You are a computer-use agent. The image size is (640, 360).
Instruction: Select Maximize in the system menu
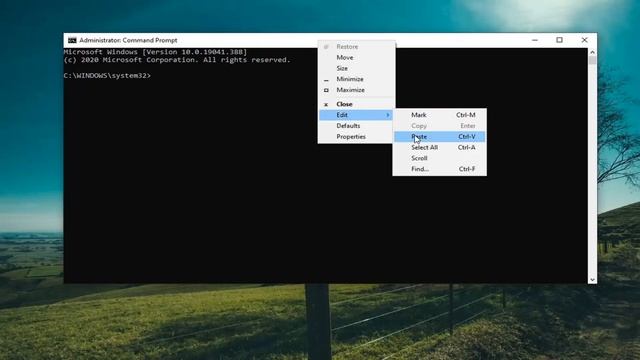click(x=356, y=90)
